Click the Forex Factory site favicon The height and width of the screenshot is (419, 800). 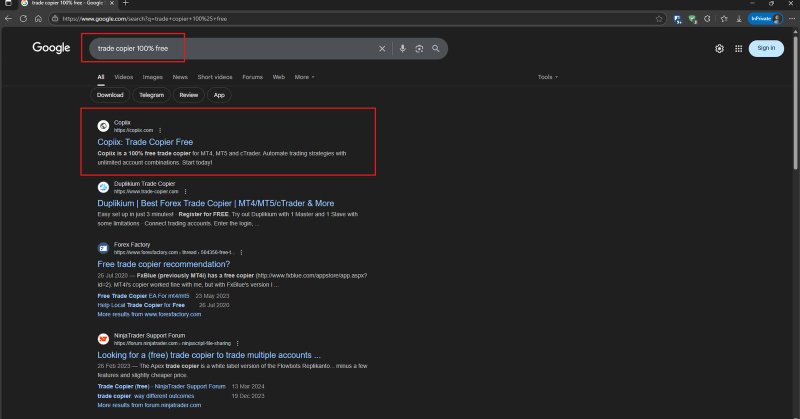(x=103, y=248)
